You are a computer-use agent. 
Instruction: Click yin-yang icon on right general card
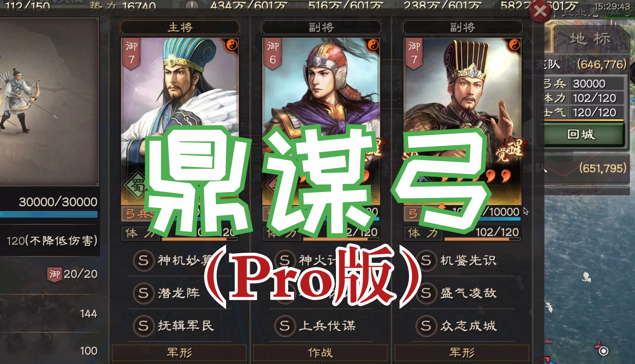pyautogui.click(x=514, y=45)
